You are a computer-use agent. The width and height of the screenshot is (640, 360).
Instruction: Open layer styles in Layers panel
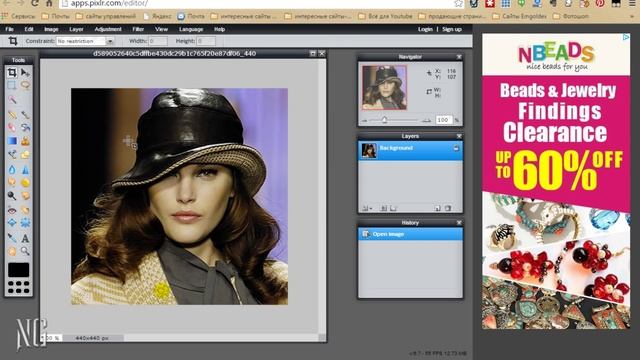pyautogui.click(x=393, y=208)
